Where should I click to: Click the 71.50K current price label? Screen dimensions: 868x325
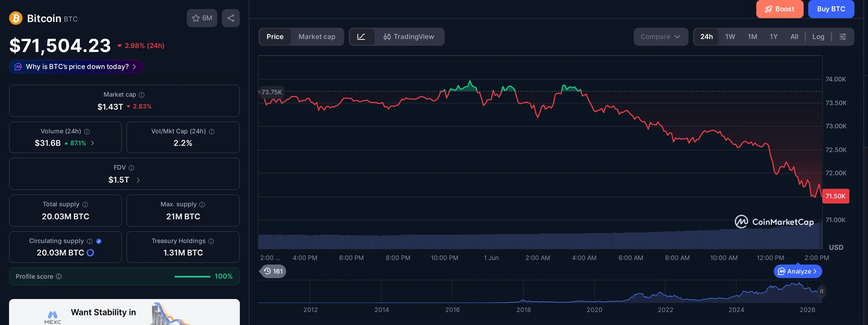pyautogui.click(x=835, y=196)
